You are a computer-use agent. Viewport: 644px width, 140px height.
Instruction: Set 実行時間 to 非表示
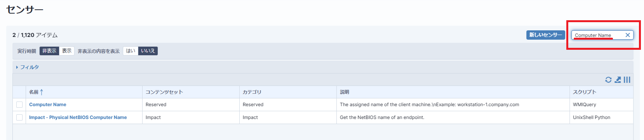click(49, 51)
